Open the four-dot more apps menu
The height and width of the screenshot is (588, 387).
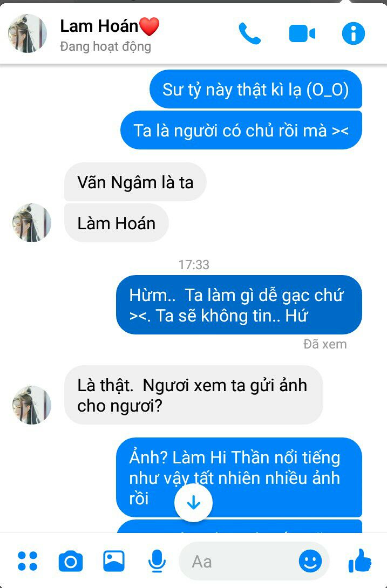pyautogui.click(x=28, y=561)
